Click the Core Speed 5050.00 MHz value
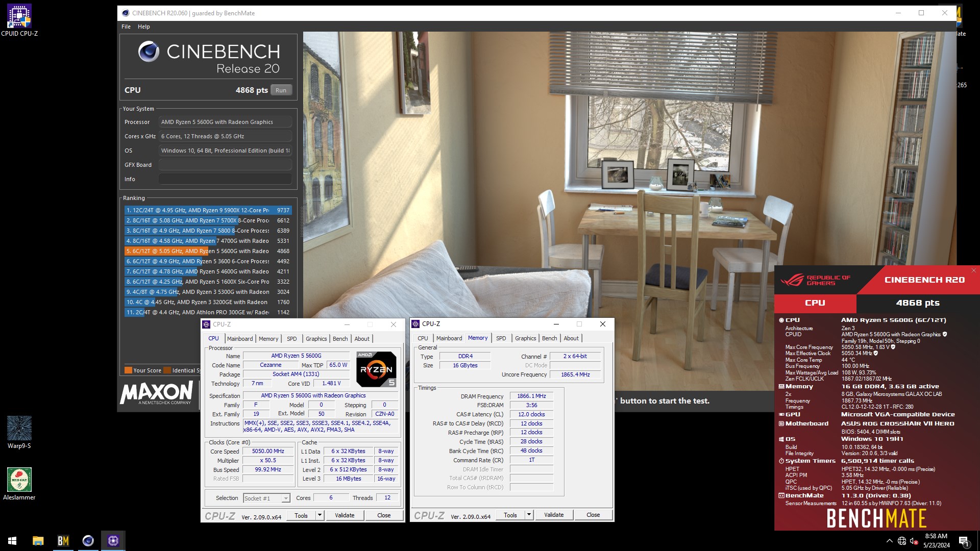Screen dimensions: 980x551 coord(268,452)
